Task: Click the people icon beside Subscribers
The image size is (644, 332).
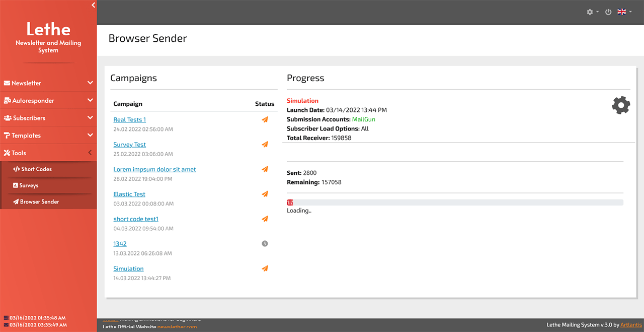Action: point(8,118)
